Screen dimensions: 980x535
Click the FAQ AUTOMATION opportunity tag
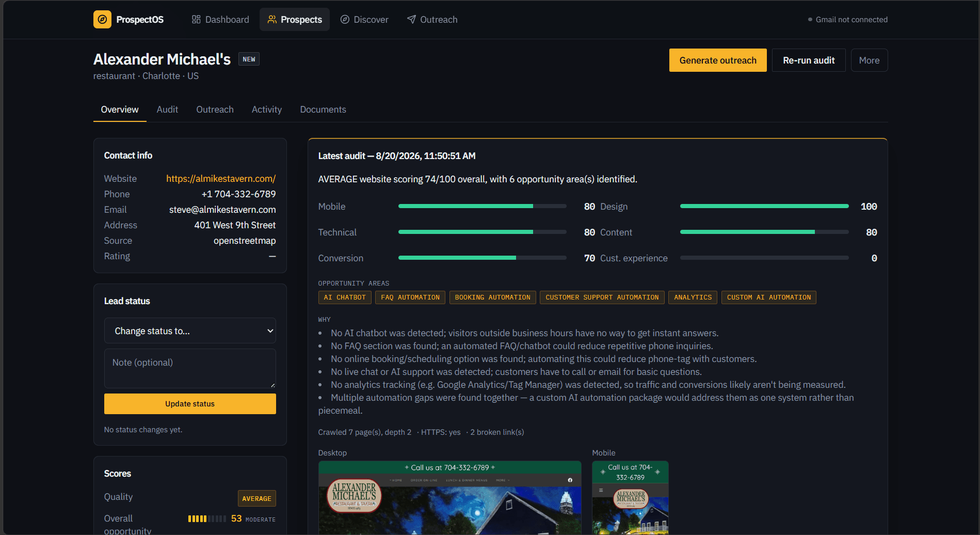[x=410, y=297]
